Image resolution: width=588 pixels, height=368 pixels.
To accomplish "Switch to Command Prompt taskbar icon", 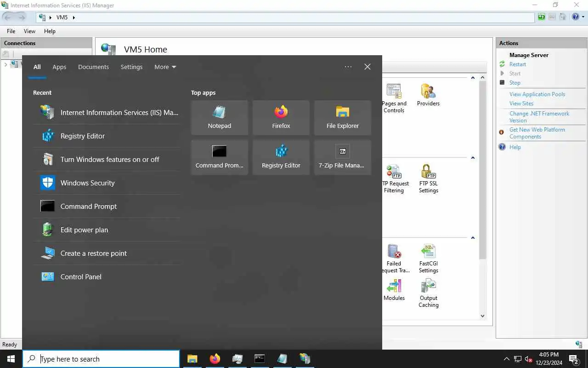I will click(260, 359).
